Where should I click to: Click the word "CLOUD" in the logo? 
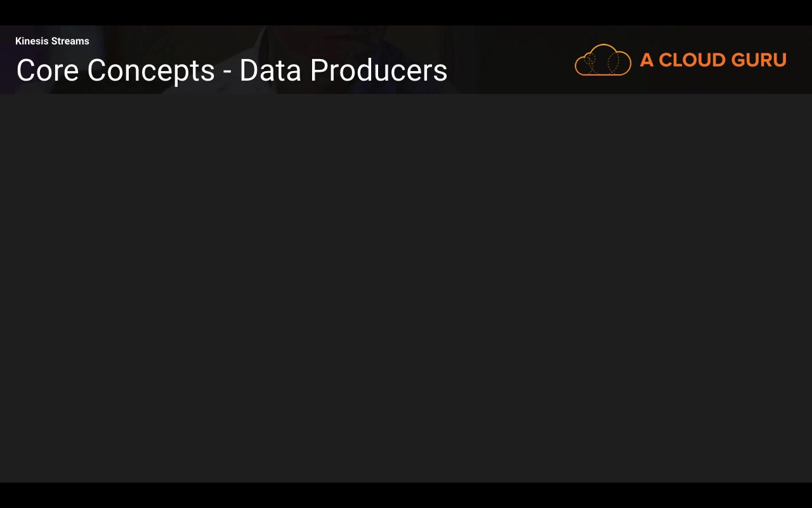click(691, 60)
